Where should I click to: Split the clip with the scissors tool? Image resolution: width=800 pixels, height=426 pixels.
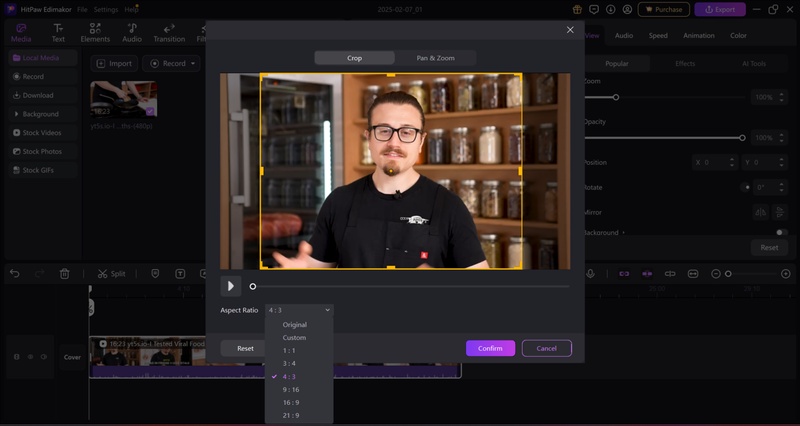tap(111, 274)
